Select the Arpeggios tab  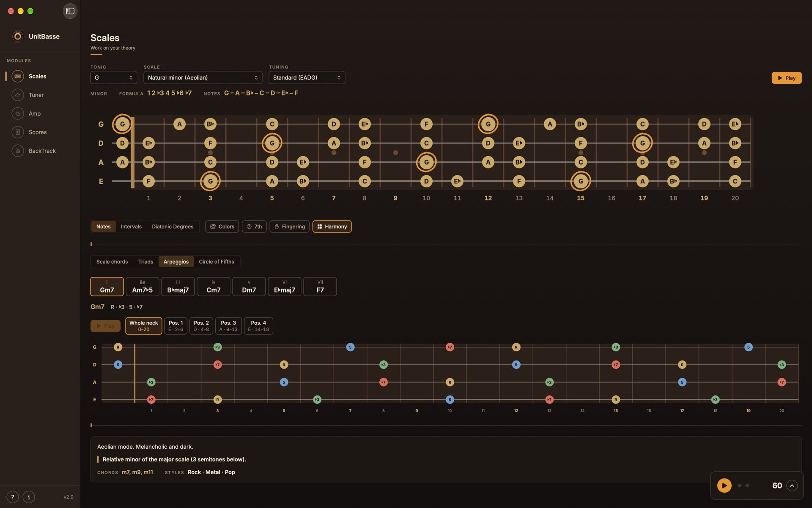[176, 262]
